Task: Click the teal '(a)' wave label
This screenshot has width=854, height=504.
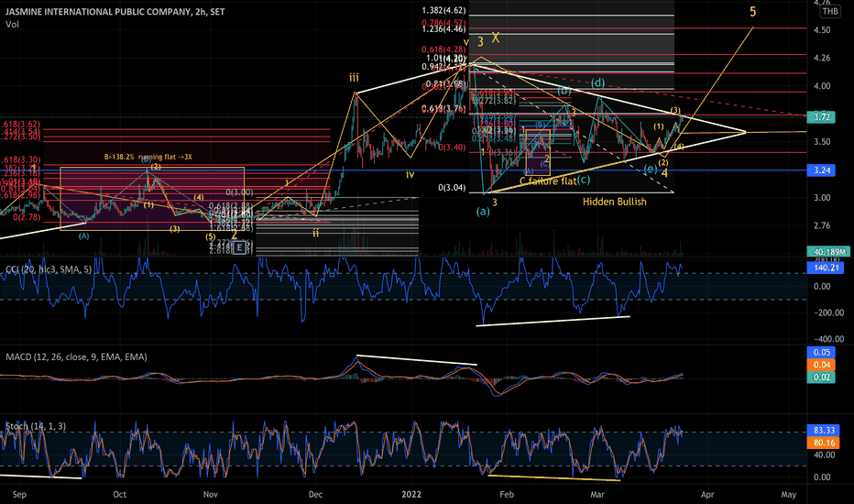Action: click(x=483, y=212)
